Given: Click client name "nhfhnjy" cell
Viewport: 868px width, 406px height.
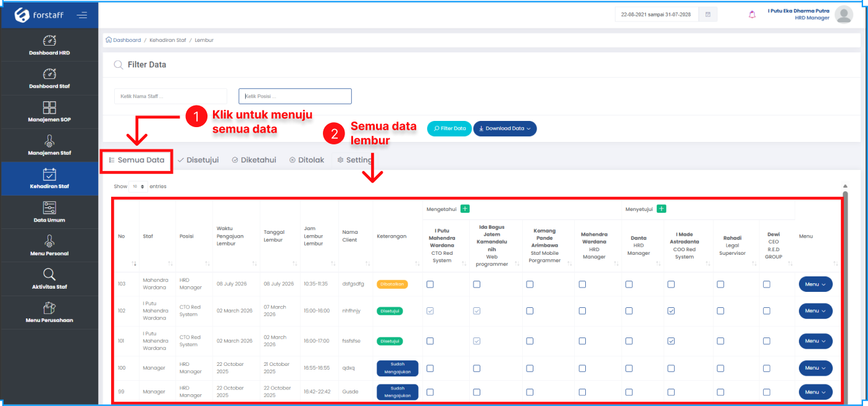Looking at the screenshot, I should point(351,311).
